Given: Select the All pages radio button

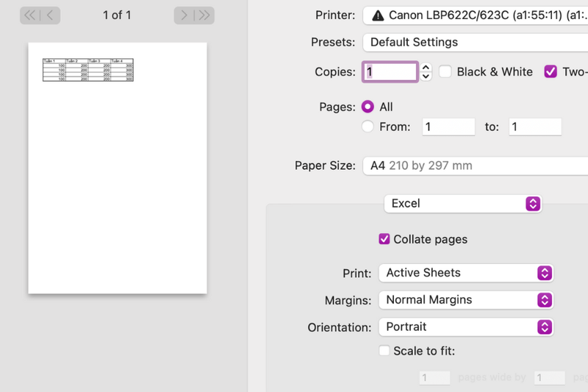Looking at the screenshot, I should click(368, 107).
